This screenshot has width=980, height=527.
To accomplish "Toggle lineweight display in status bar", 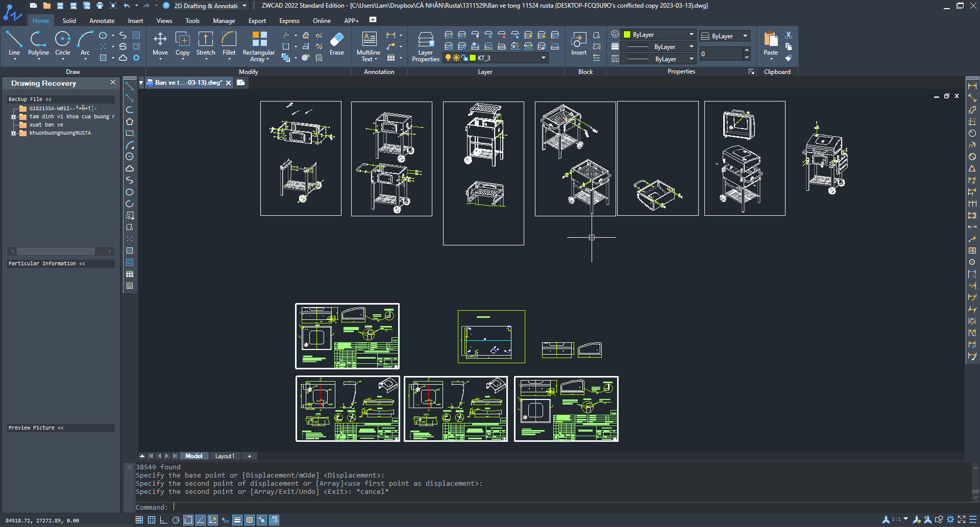I will pos(237,520).
